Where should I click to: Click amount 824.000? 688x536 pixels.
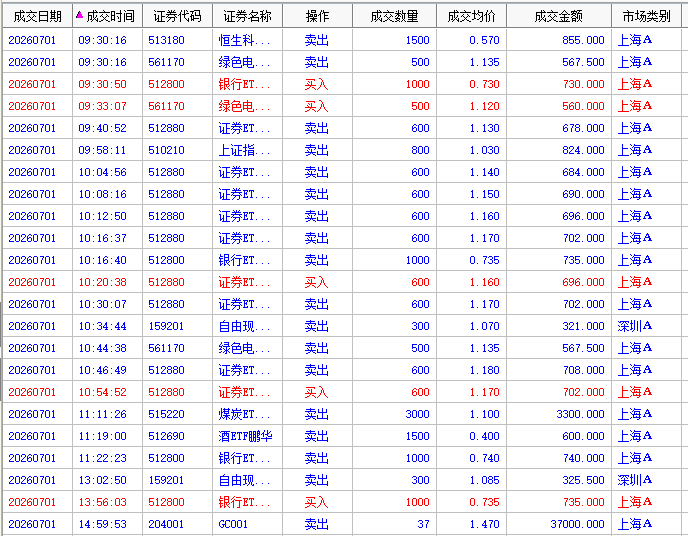click(x=583, y=150)
